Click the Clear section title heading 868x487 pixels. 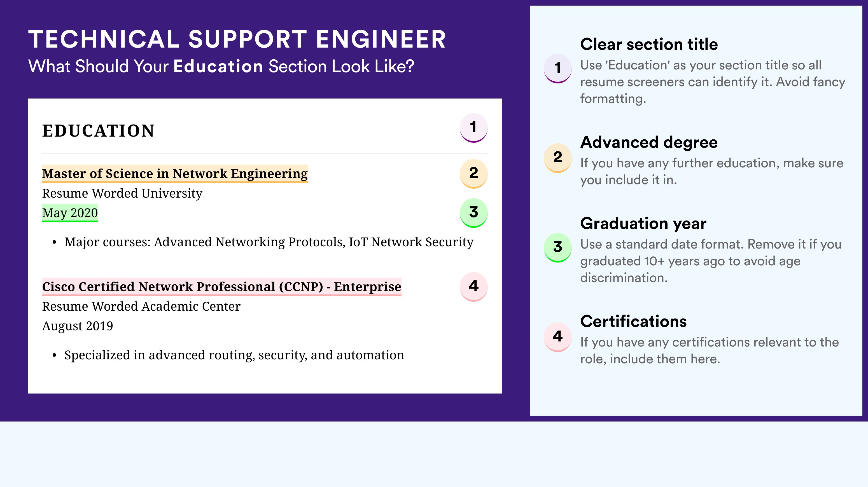coord(649,45)
